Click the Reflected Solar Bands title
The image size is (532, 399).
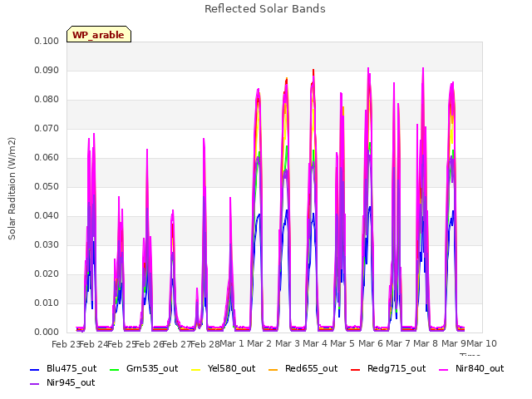point(265,9)
